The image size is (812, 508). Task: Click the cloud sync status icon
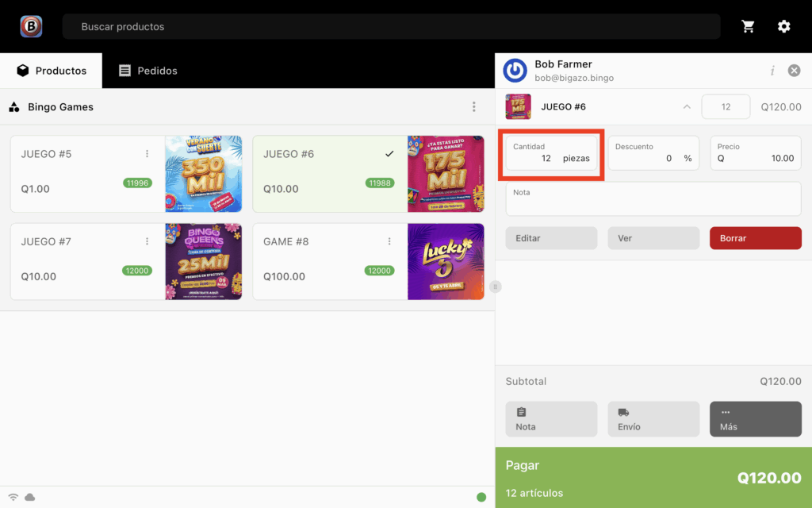tap(30, 497)
